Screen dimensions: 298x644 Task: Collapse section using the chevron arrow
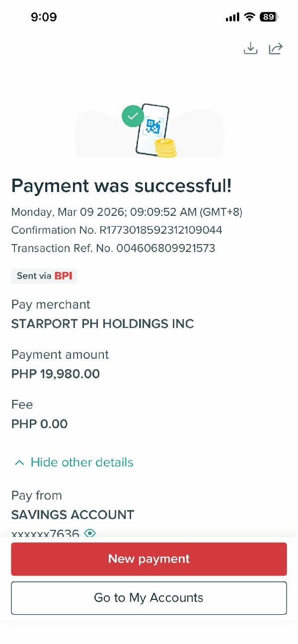point(19,463)
